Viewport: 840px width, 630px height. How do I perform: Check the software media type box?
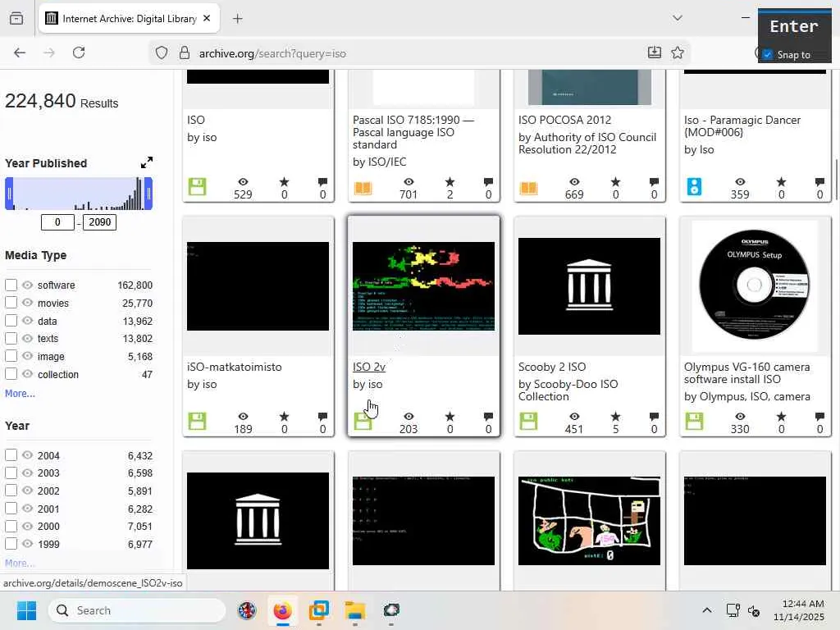[x=11, y=285]
